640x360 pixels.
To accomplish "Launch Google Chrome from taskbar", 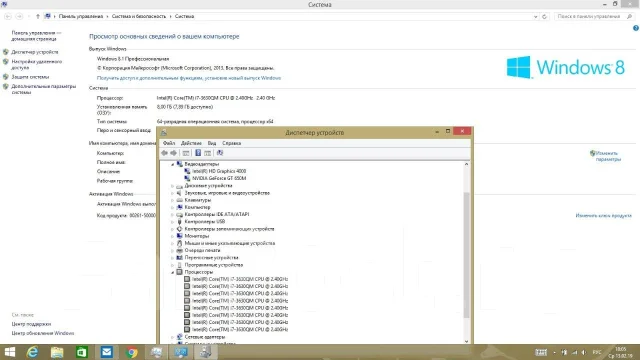I will coord(131,352).
